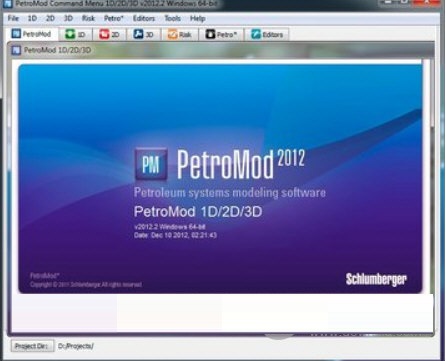Switch to the red 2D tab
This screenshot has width=446, height=361.
pyautogui.click(x=110, y=34)
